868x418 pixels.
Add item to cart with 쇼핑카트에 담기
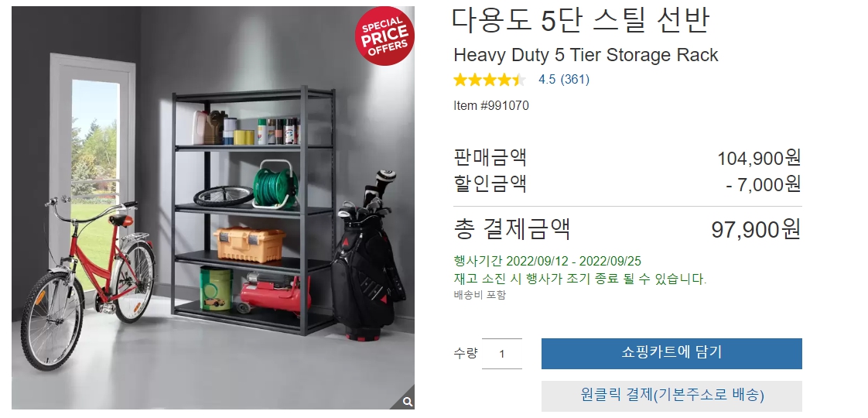coord(672,353)
